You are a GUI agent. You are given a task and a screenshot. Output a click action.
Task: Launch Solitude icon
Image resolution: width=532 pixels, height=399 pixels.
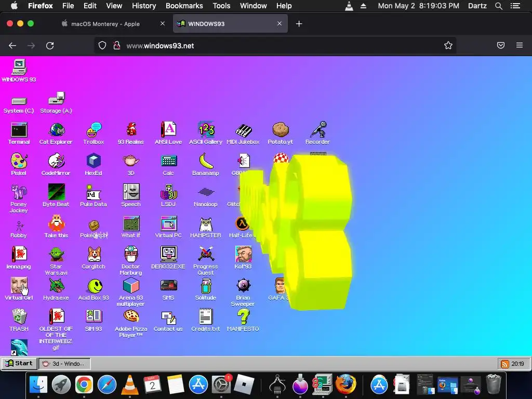[x=206, y=289]
